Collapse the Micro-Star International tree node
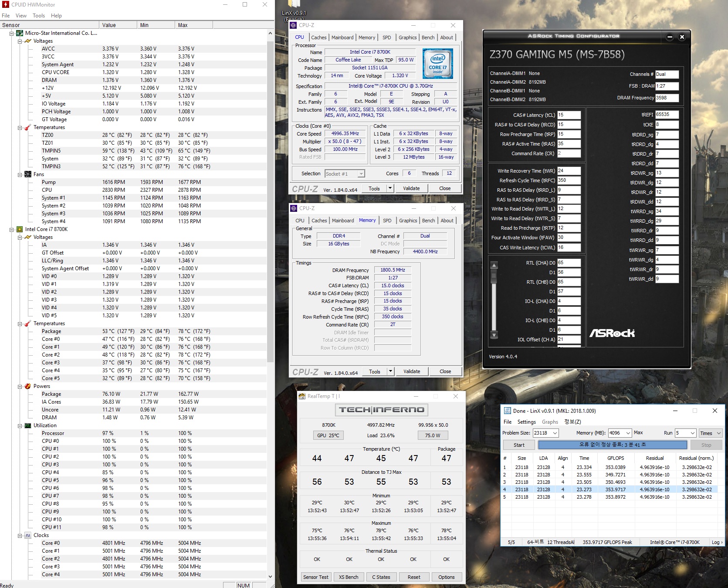Image resolution: width=728 pixels, height=588 pixels. point(12,33)
